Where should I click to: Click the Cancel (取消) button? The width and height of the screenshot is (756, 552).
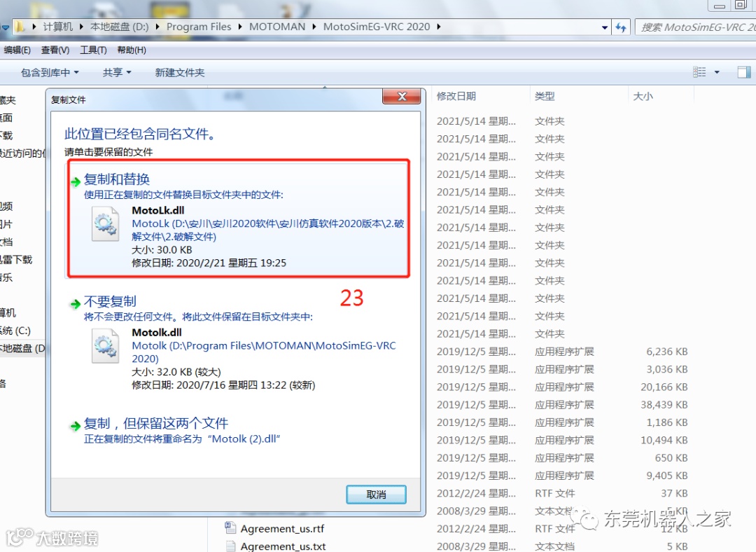point(376,495)
